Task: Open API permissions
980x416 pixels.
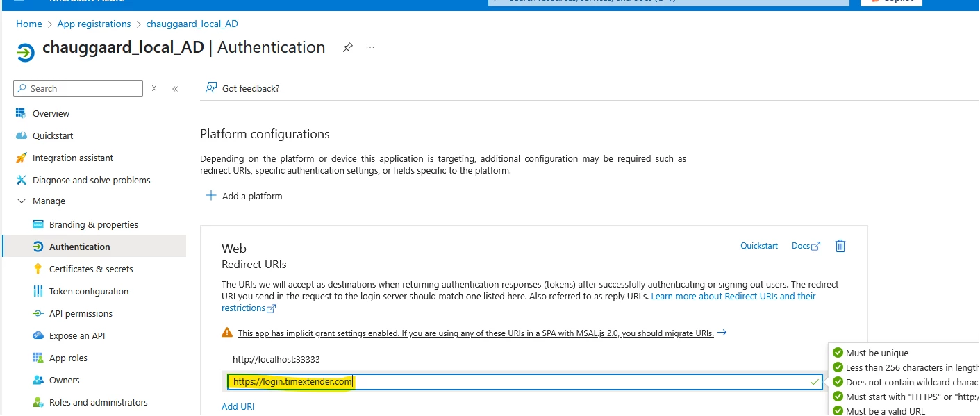Action: [81, 313]
